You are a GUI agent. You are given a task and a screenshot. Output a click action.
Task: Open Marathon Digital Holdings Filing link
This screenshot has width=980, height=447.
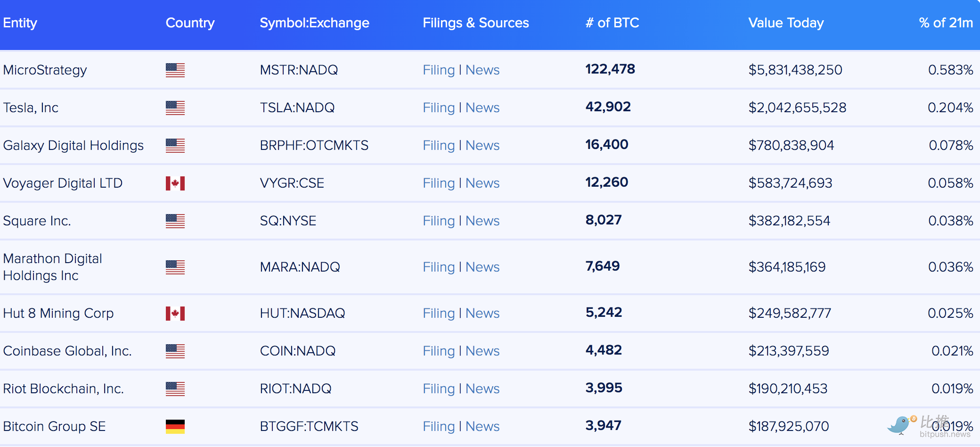click(439, 267)
